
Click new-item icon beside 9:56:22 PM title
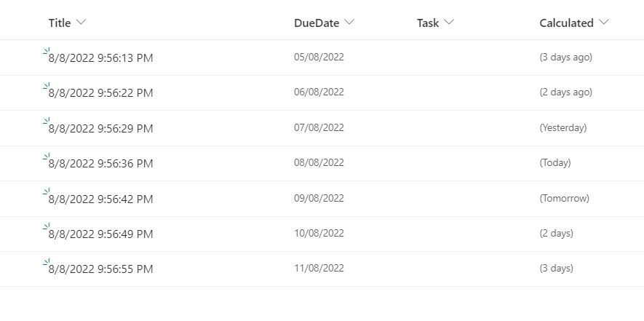click(47, 87)
